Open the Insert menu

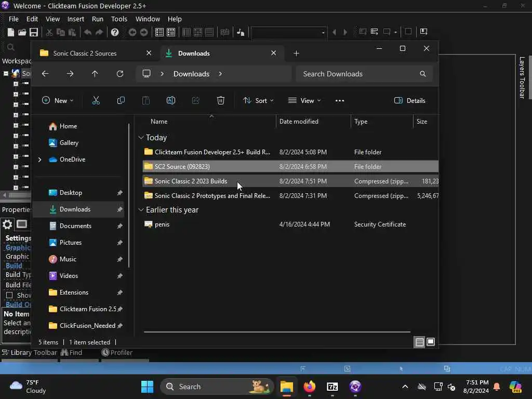pyautogui.click(x=76, y=19)
